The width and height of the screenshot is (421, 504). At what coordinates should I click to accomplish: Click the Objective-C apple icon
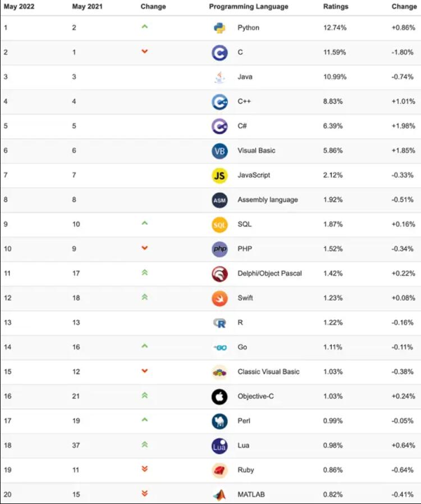[219, 397]
